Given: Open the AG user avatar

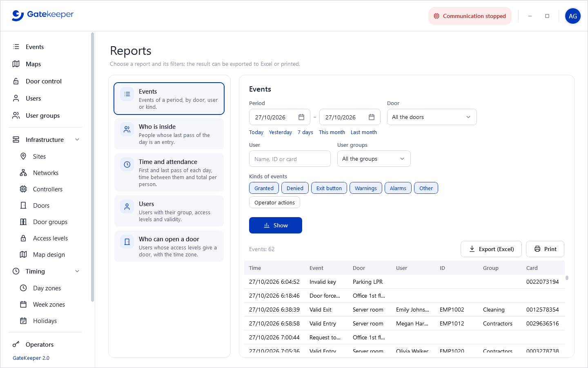Looking at the screenshot, I should point(573,16).
